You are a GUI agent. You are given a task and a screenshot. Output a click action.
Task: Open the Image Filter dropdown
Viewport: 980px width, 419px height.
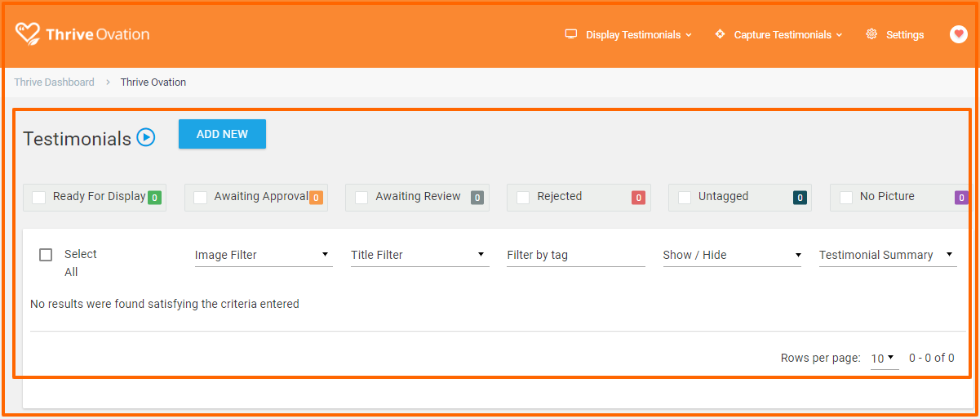pos(264,255)
